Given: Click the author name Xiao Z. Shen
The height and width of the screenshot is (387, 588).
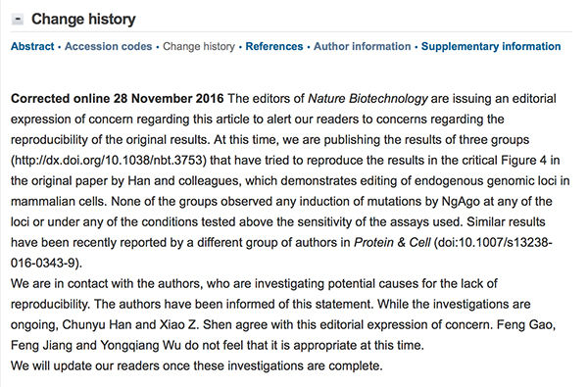Looking at the screenshot, I should pos(179,324).
